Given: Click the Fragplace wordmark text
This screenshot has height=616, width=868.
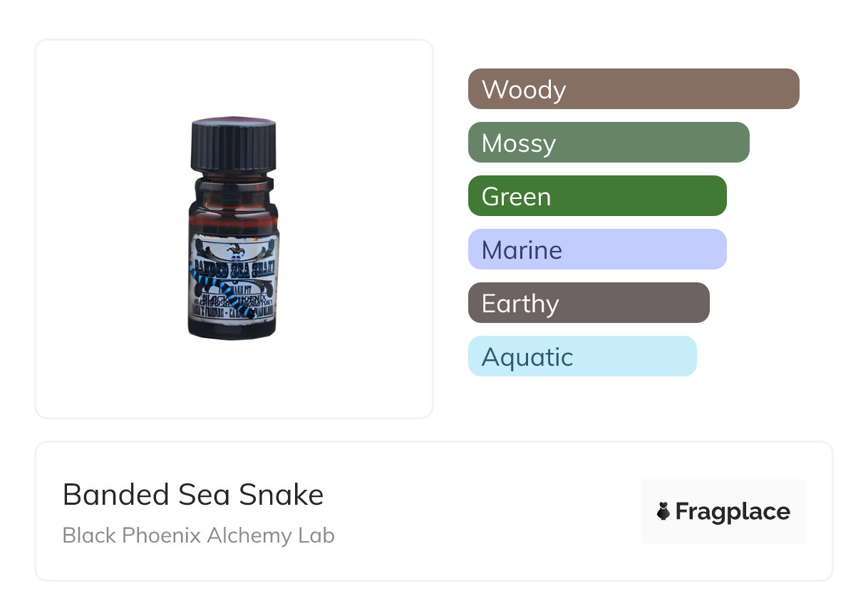Looking at the screenshot, I should [733, 512].
